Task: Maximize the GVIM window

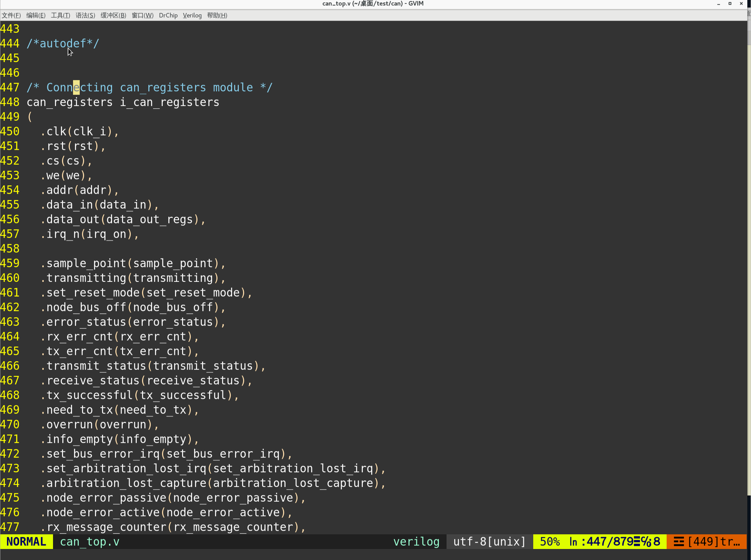Action: pos(730,3)
